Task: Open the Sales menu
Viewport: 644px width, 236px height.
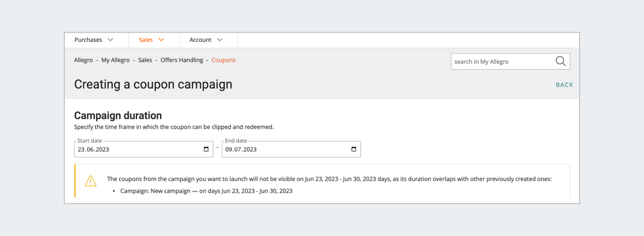Action: (x=152, y=40)
